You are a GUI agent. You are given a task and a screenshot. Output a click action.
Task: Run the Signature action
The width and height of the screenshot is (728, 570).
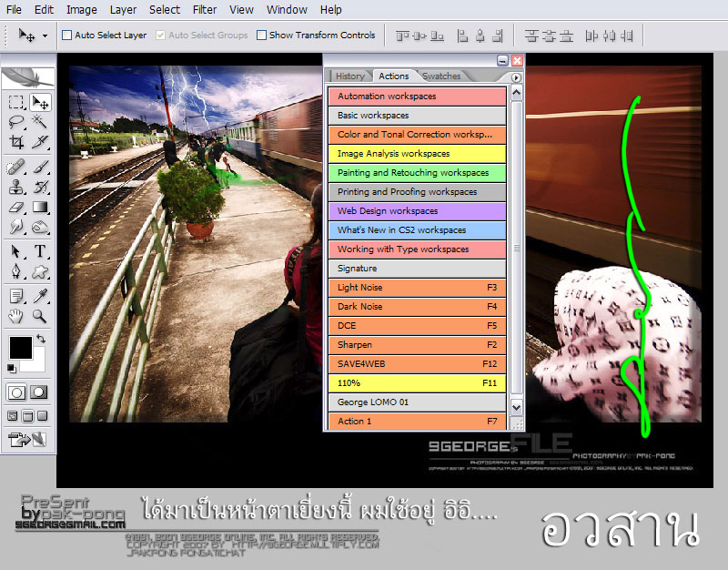pyautogui.click(x=417, y=269)
